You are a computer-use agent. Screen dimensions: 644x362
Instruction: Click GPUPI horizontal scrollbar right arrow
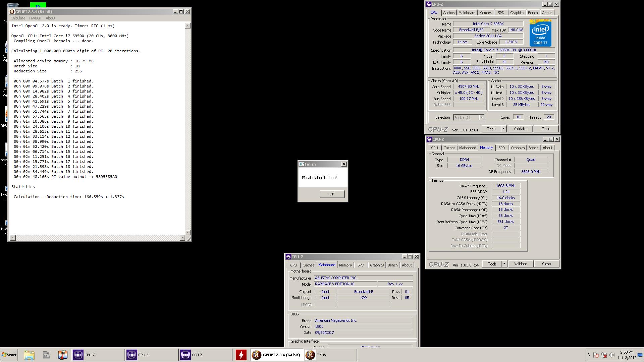(x=182, y=238)
